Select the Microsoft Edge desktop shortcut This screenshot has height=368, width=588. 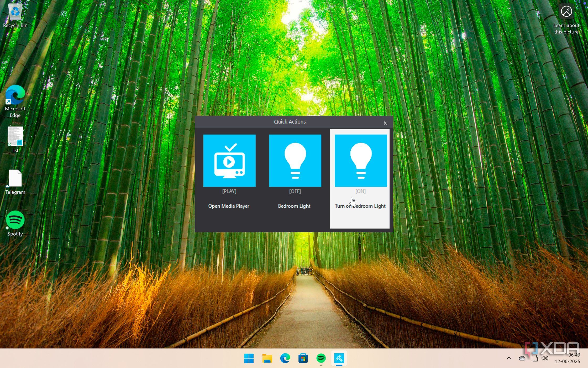pos(15,101)
